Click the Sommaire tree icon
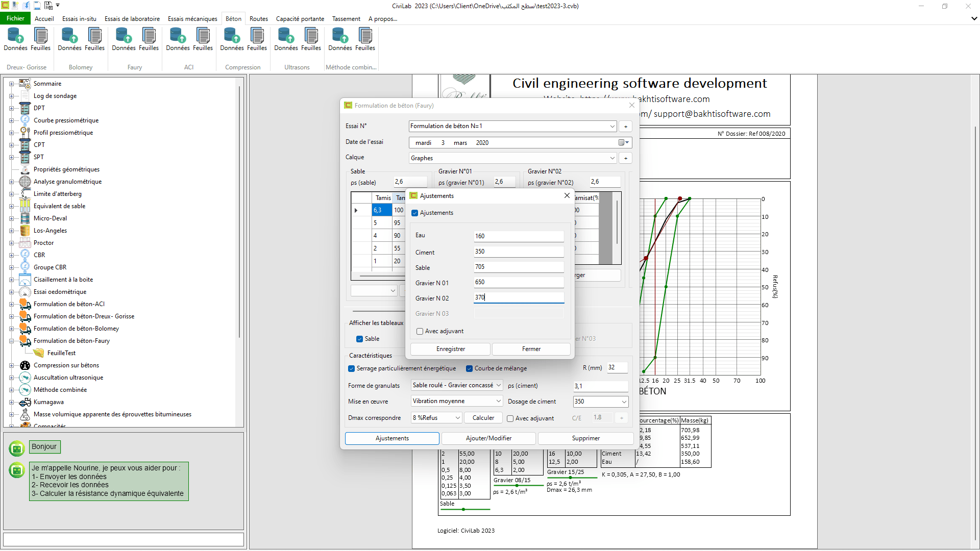 point(25,84)
